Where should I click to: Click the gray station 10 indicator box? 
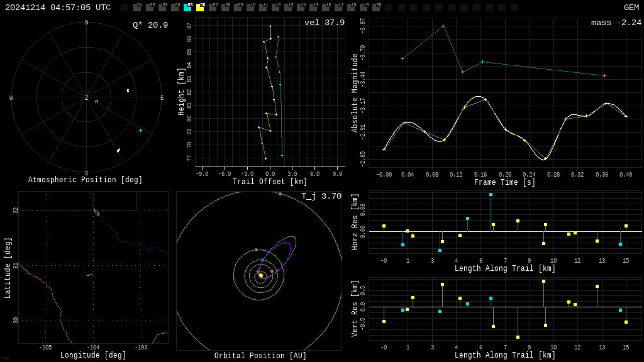click(250, 8)
